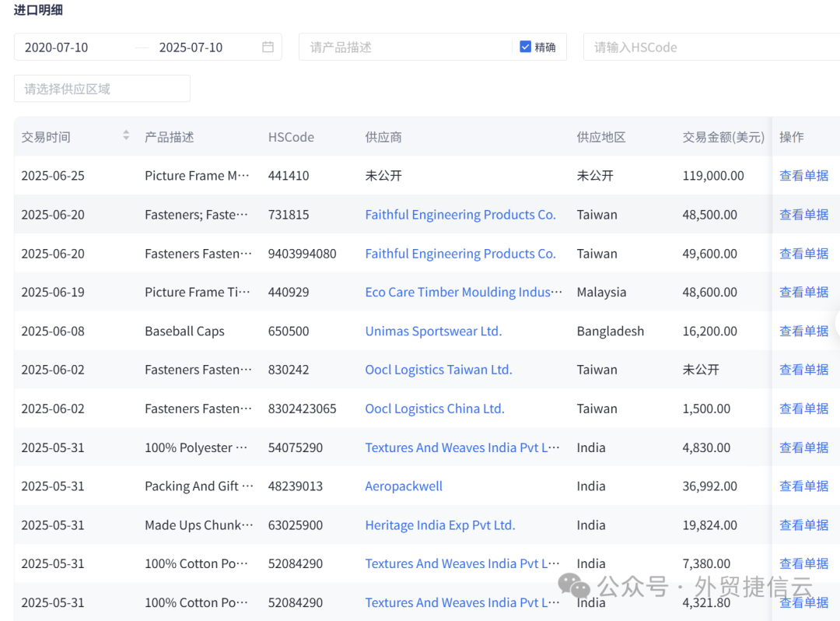Click 查看单据 for the 7,380.00 row

coord(803,563)
